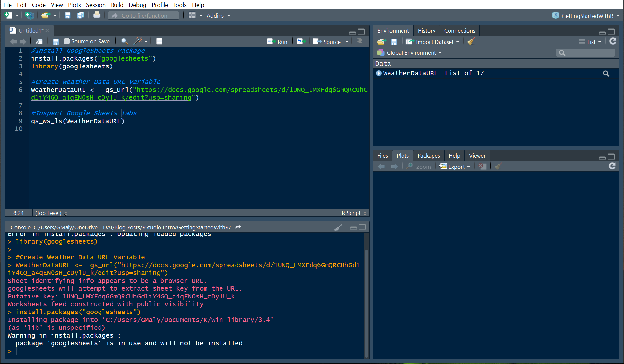Save all open documents
The width and height of the screenshot is (624, 364).
(x=80, y=15)
